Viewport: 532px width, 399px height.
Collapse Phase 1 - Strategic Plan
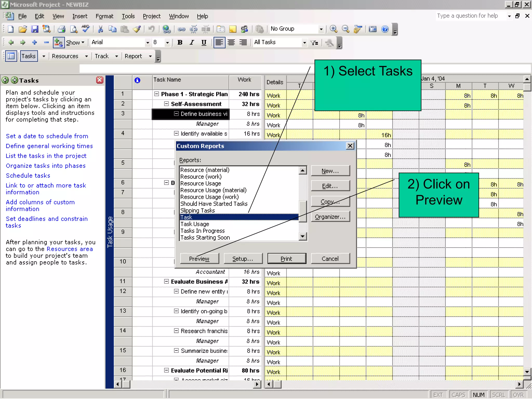(x=156, y=94)
